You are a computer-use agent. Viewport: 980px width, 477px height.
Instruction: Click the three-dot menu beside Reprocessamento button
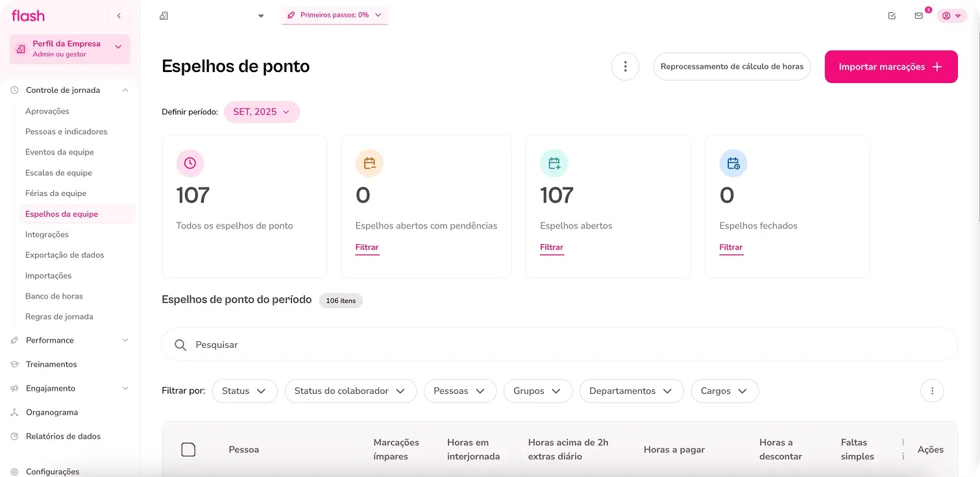pos(625,66)
